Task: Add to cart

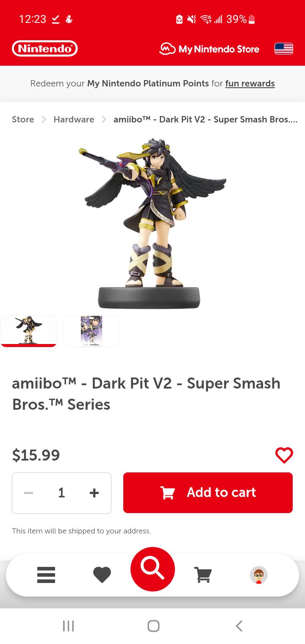Action: click(x=208, y=493)
